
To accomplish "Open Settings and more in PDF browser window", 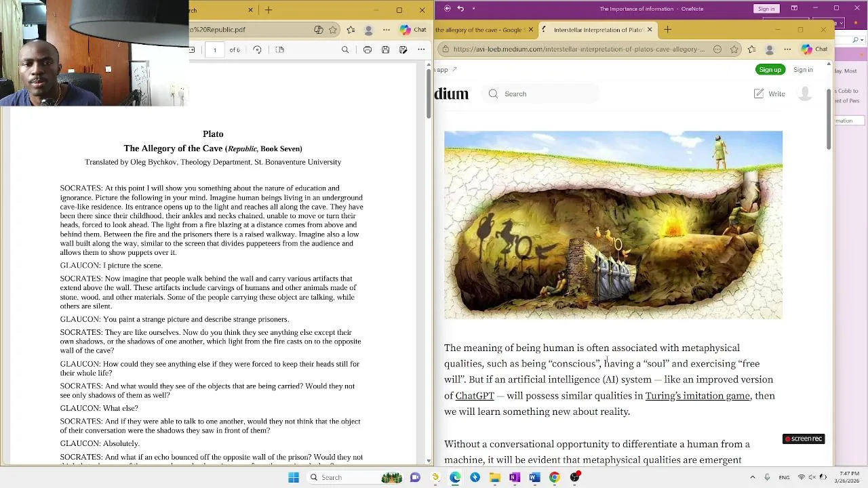I will pos(387,30).
